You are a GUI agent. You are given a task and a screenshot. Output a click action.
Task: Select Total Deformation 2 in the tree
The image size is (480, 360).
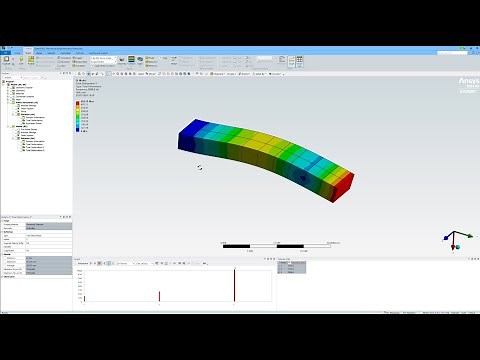pos(33,147)
